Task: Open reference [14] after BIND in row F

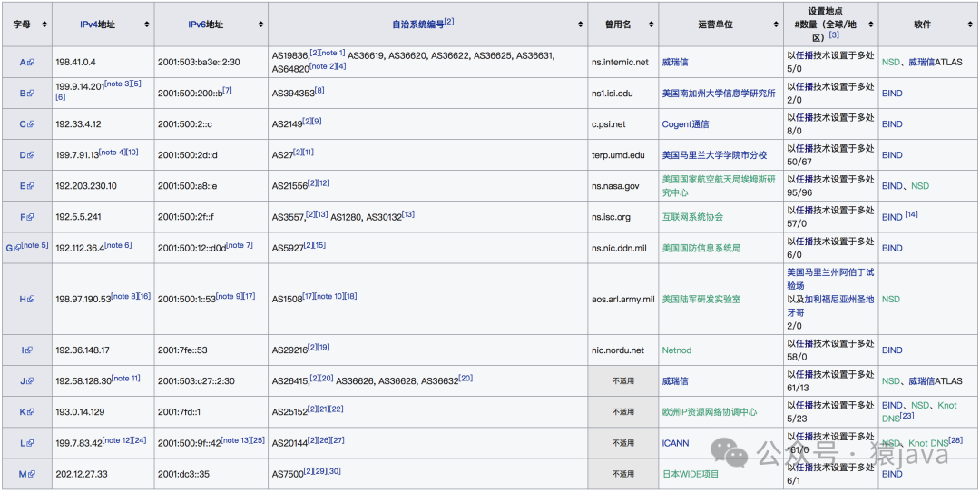Action: click(x=911, y=215)
